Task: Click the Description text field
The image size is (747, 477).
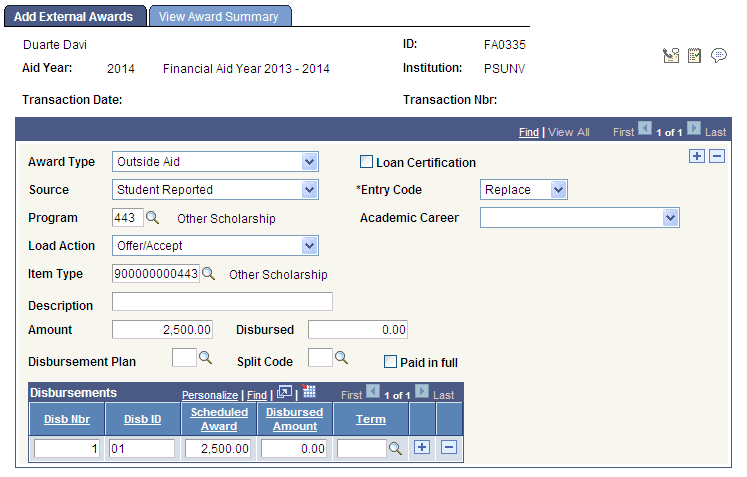Action: [x=222, y=302]
